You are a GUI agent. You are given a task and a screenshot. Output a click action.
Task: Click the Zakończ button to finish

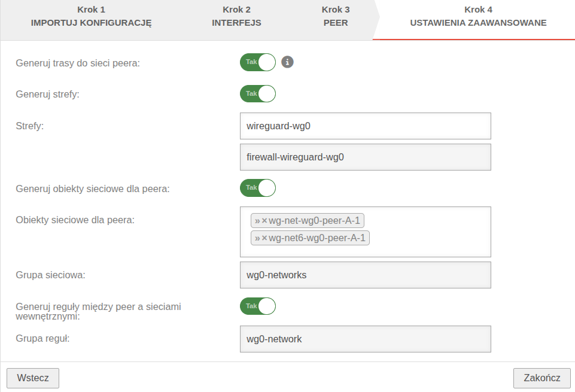click(x=541, y=378)
